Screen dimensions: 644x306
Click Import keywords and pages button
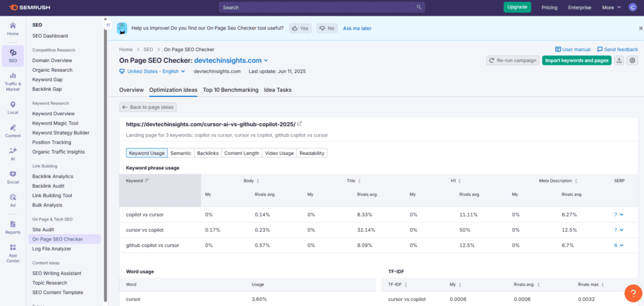576,60
